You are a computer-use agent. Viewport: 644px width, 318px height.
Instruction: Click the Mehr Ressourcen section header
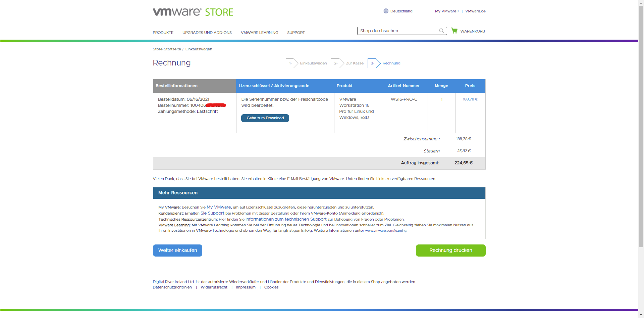[x=319, y=193]
